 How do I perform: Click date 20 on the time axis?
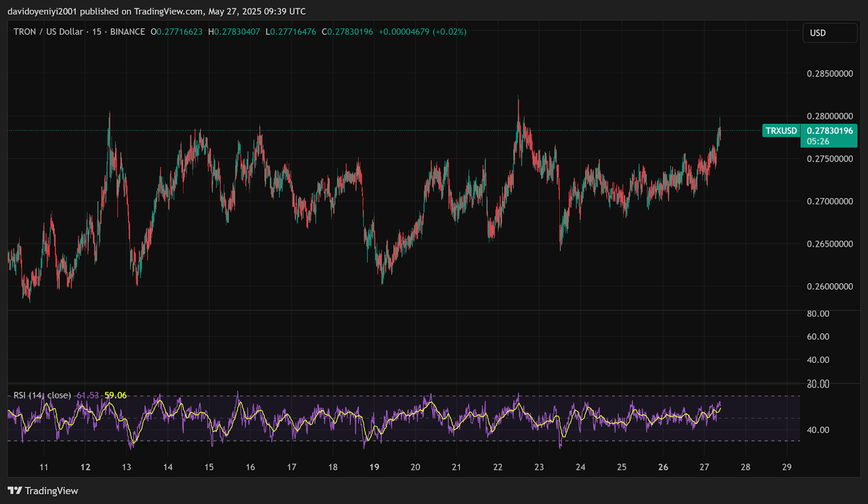click(416, 467)
